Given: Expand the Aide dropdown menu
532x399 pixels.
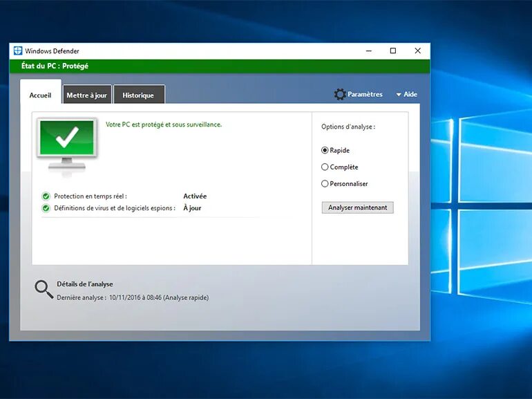Looking at the screenshot, I should pos(406,95).
